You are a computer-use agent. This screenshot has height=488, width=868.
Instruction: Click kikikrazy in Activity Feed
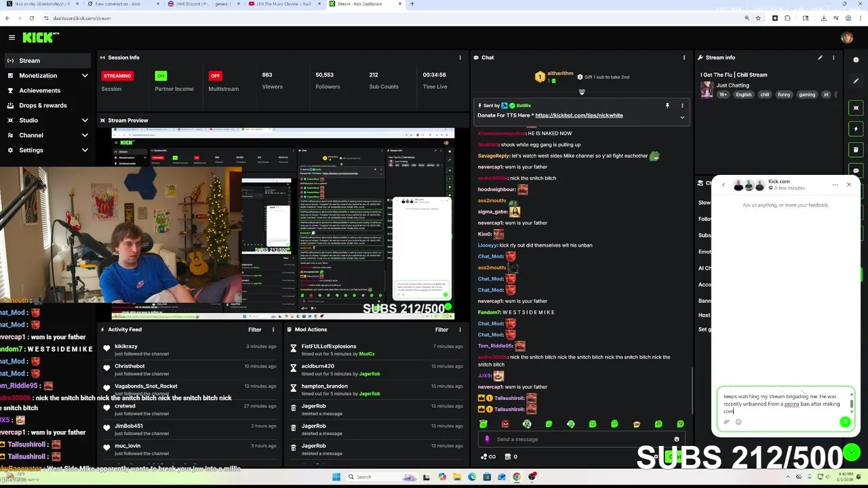126,346
